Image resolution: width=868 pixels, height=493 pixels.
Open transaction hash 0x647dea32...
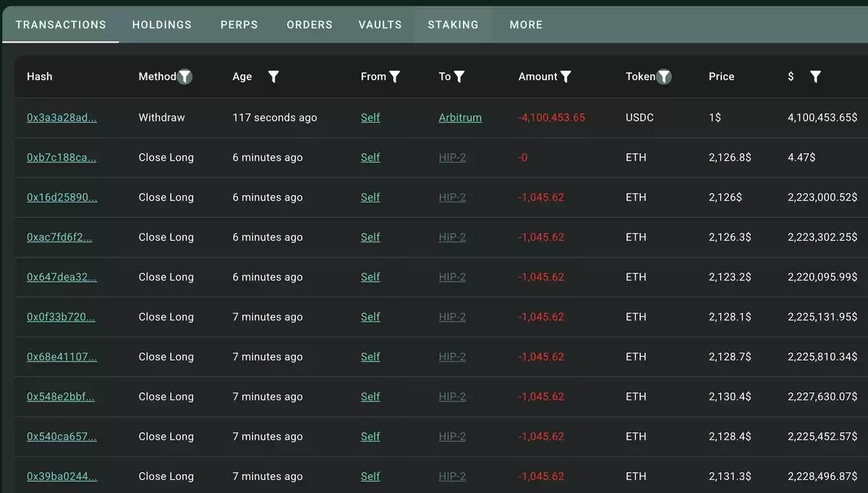pos(61,277)
